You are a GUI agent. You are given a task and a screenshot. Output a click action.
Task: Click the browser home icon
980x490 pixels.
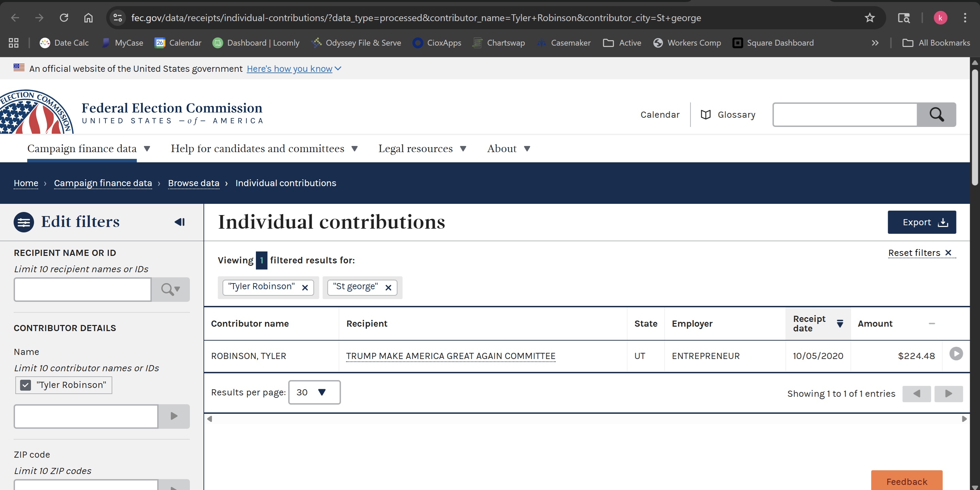[88, 18]
